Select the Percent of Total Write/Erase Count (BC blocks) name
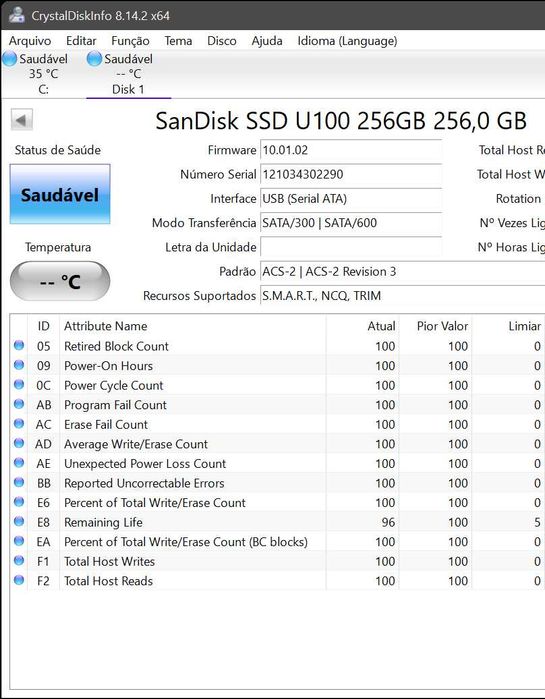This screenshot has width=545, height=699. (186, 542)
